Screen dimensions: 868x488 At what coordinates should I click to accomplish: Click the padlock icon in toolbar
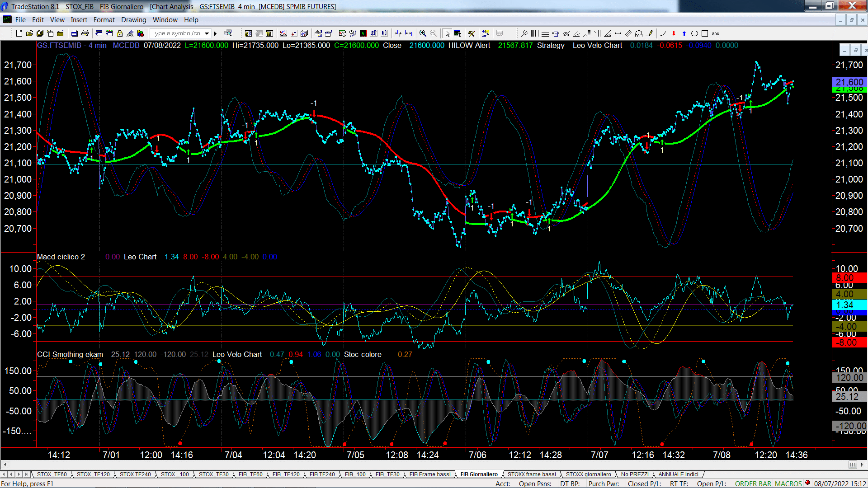coord(120,33)
